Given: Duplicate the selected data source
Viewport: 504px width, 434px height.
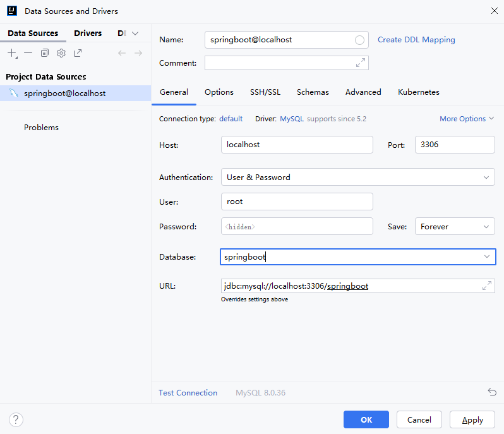Looking at the screenshot, I should tap(45, 54).
